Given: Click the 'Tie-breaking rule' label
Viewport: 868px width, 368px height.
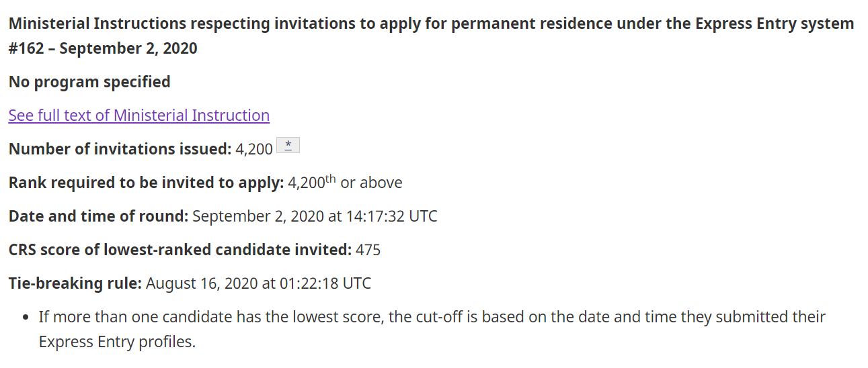Looking at the screenshot, I should tap(75, 283).
